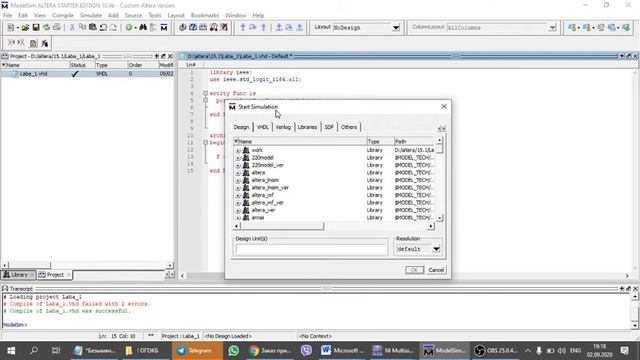Click the Print toolbar icon
Screen dimensions: 640x360
(x=57, y=27)
